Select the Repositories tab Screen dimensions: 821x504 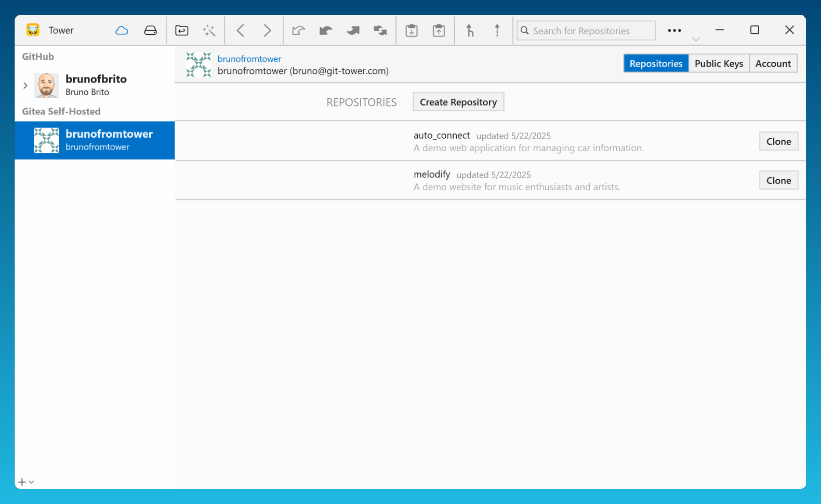point(656,63)
